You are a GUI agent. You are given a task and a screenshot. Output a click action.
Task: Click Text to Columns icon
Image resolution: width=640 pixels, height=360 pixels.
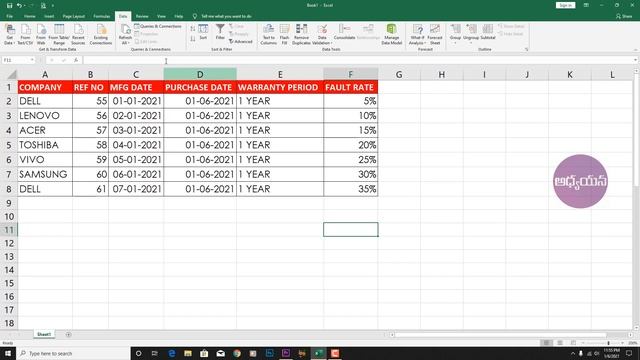pos(269,35)
